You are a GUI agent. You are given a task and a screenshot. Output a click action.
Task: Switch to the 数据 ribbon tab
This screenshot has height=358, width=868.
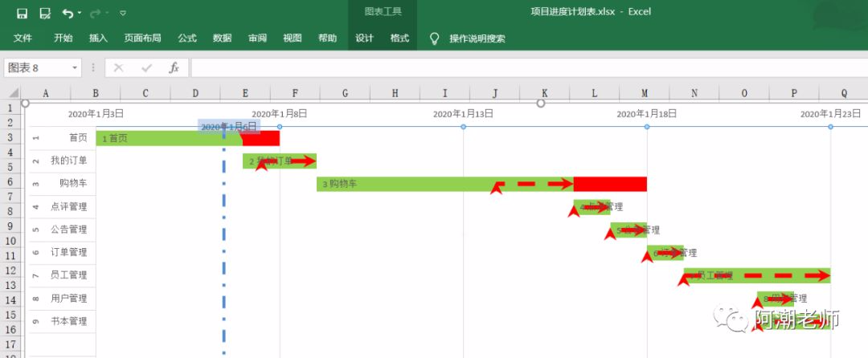pyautogui.click(x=222, y=38)
